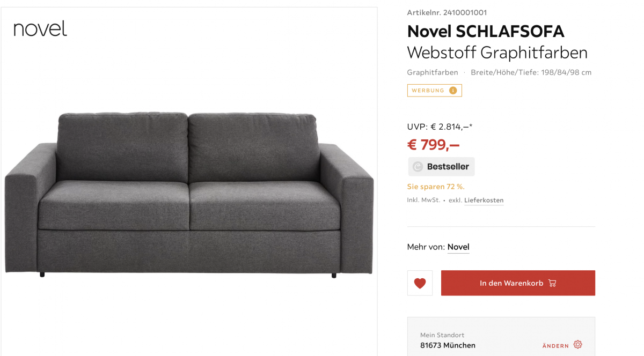Open the Lieferkosten link
Screen dimensions: 644x356
[484, 201]
